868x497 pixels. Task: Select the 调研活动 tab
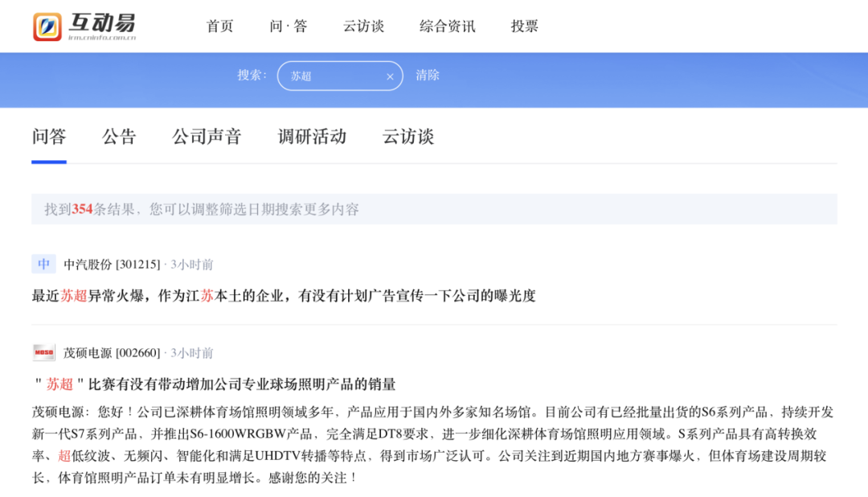point(312,137)
